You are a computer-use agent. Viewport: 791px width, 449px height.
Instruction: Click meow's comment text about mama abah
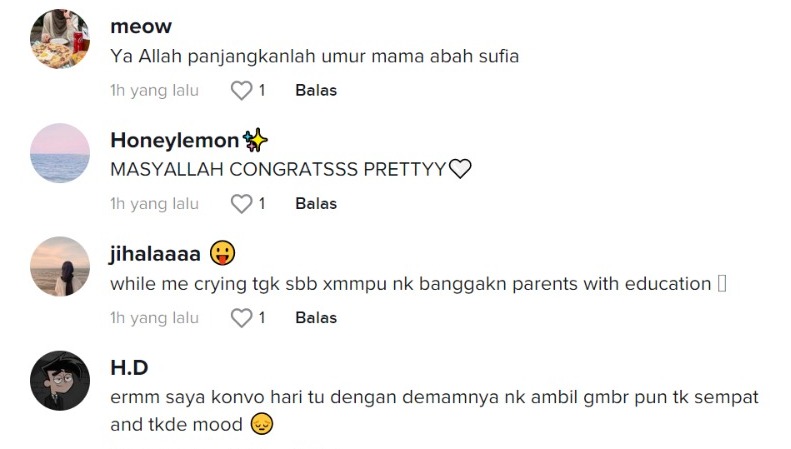[x=314, y=56]
